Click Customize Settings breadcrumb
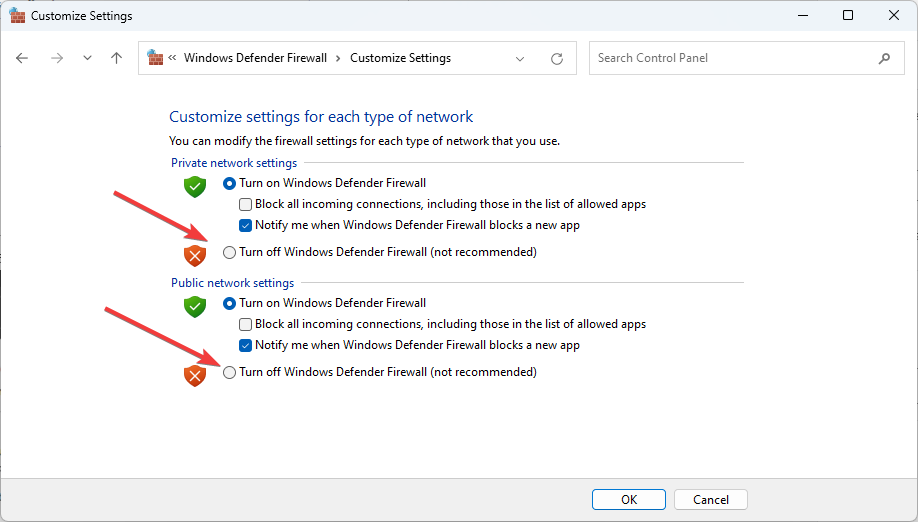The image size is (918, 522). tap(400, 58)
